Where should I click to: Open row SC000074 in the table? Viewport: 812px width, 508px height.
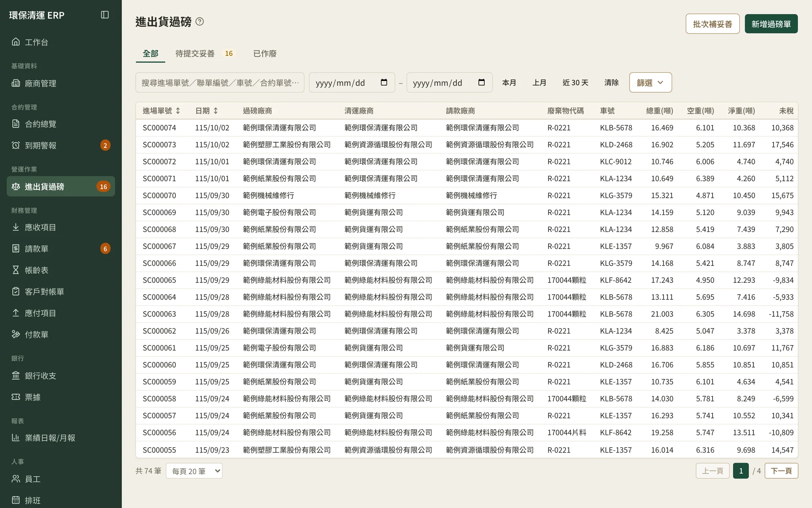tap(466, 128)
